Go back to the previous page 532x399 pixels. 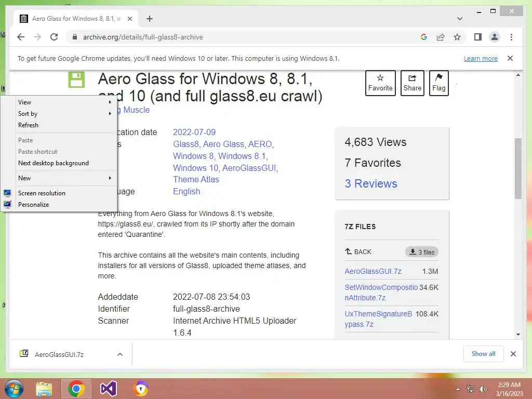(x=21, y=37)
